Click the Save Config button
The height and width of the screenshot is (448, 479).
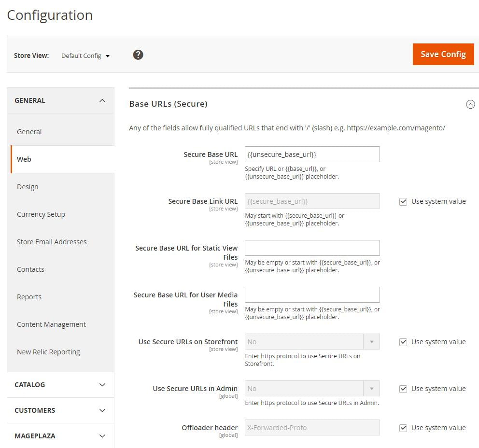pyautogui.click(x=443, y=54)
